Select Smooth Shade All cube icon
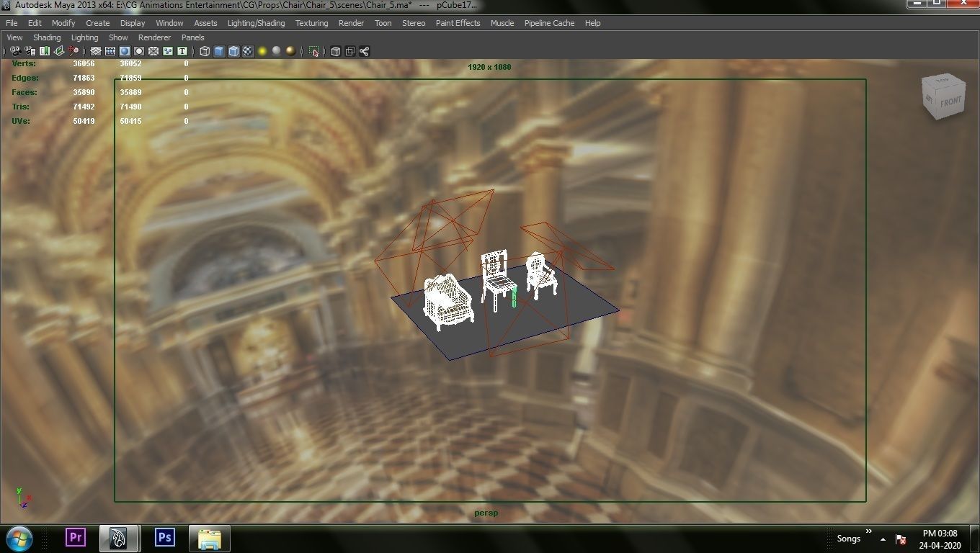980x553 pixels. click(219, 51)
